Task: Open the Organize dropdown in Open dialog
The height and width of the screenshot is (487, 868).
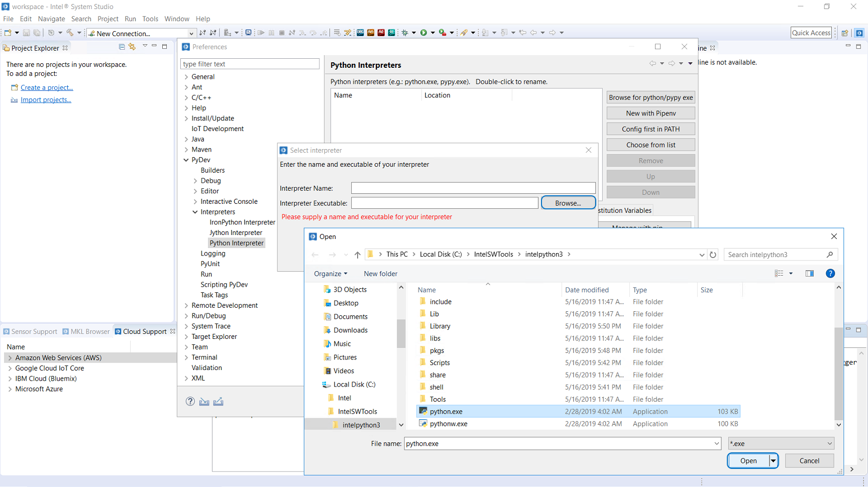Action: point(331,274)
